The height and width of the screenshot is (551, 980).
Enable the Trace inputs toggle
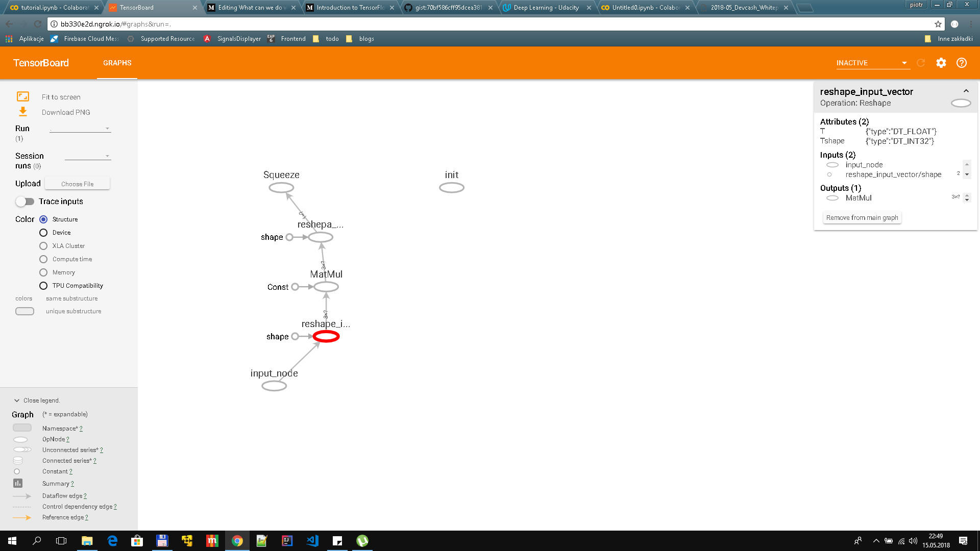click(25, 202)
